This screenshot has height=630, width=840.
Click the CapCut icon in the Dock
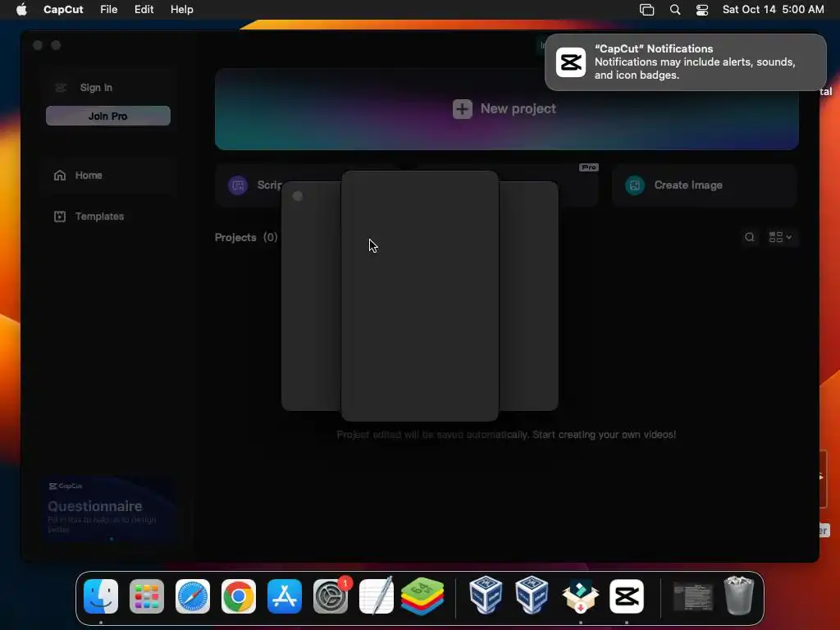coord(627,596)
